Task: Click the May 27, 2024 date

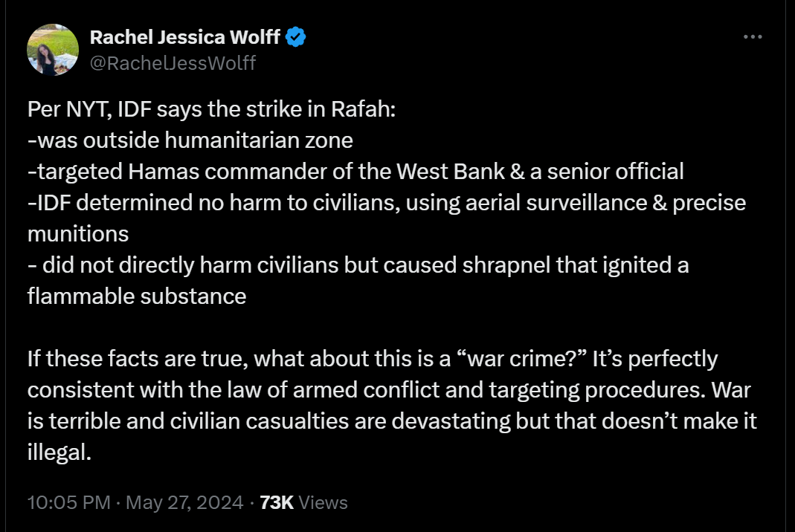Action: click(x=184, y=502)
